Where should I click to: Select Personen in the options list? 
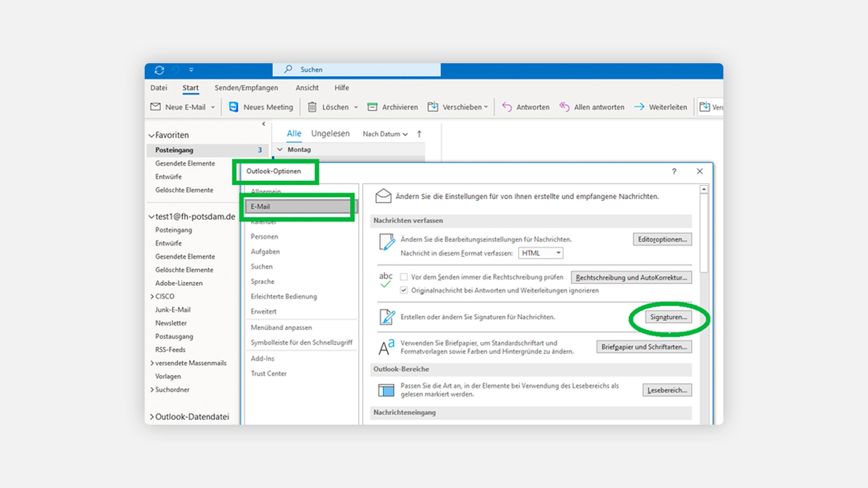click(264, 236)
